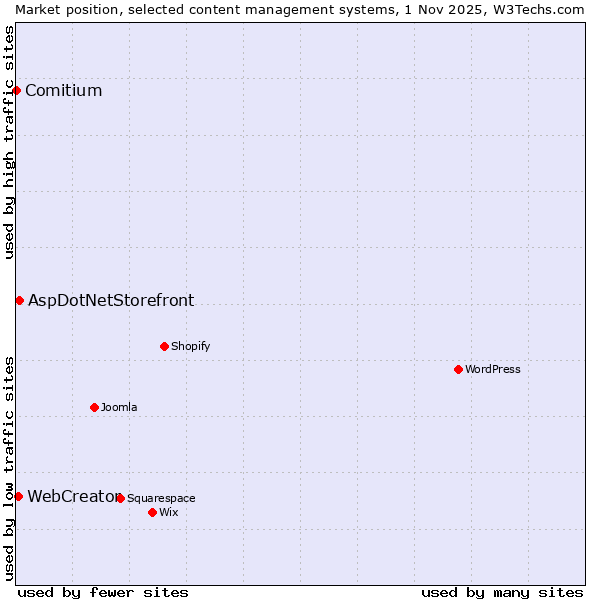Select the Joomla text label
This screenshot has height=600, width=600.
click(119, 407)
